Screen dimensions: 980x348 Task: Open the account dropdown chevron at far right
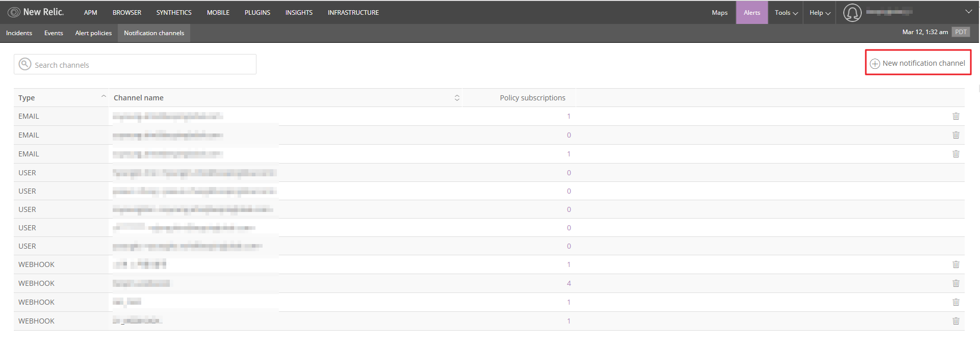tap(968, 12)
